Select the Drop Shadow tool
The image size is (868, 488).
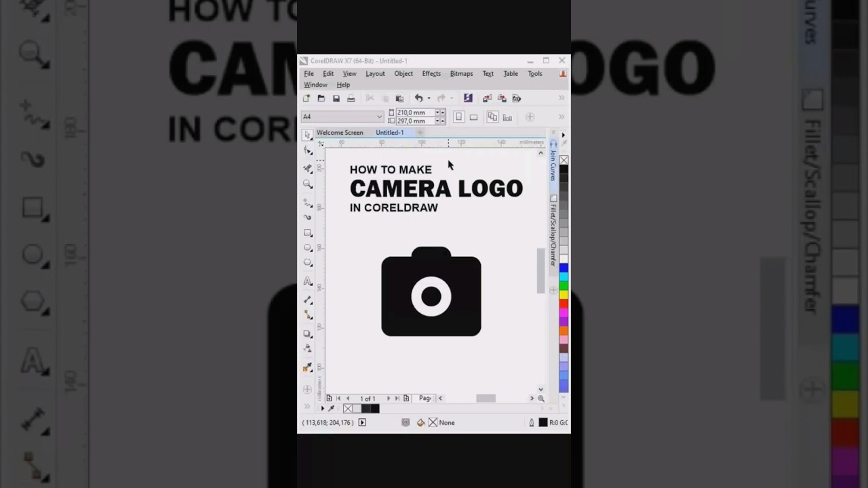pos(308,333)
